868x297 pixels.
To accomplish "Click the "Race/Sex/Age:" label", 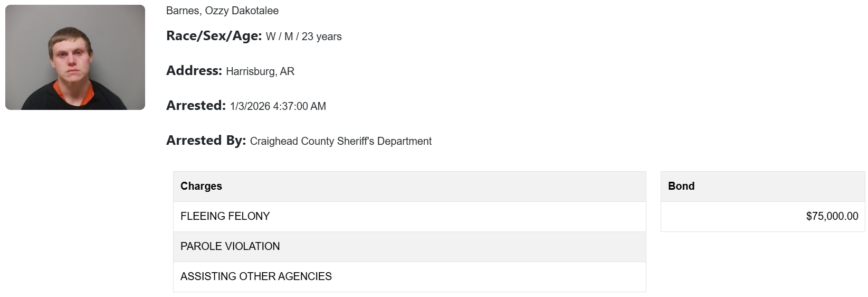I will [214, 36].
